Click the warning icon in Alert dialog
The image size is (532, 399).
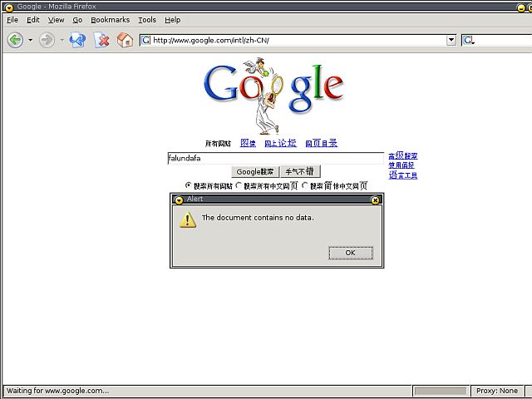[x=189, y=219]
